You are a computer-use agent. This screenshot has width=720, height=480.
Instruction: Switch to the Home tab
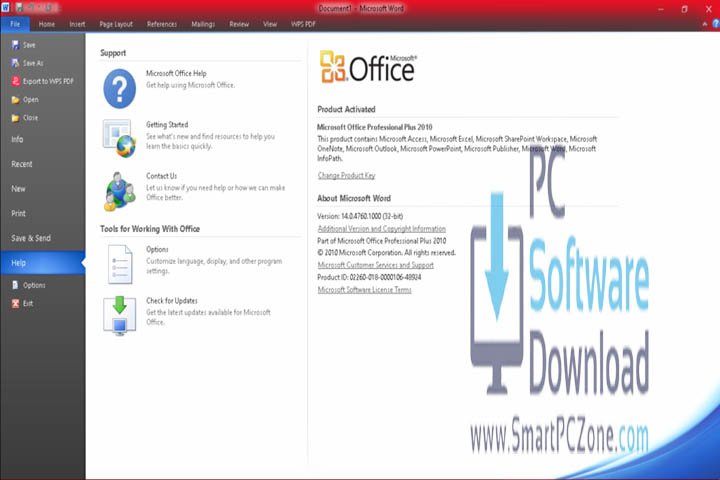(x=46, y=24)
